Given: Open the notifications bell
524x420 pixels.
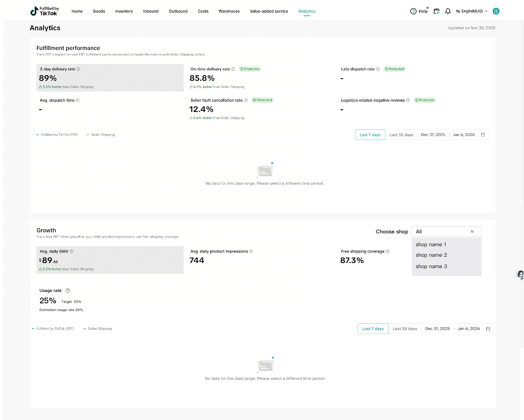Looking at the screenshot, I should (448, 11).
